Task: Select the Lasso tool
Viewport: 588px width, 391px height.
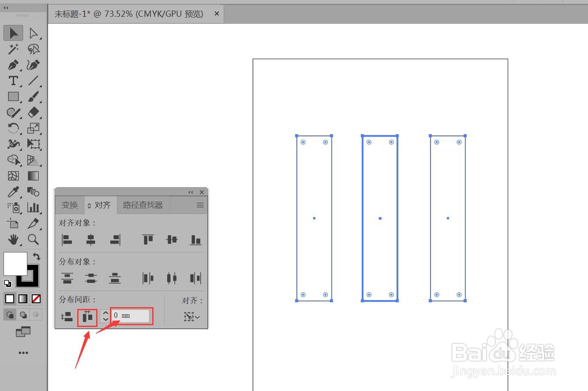Action: point(34,49)
